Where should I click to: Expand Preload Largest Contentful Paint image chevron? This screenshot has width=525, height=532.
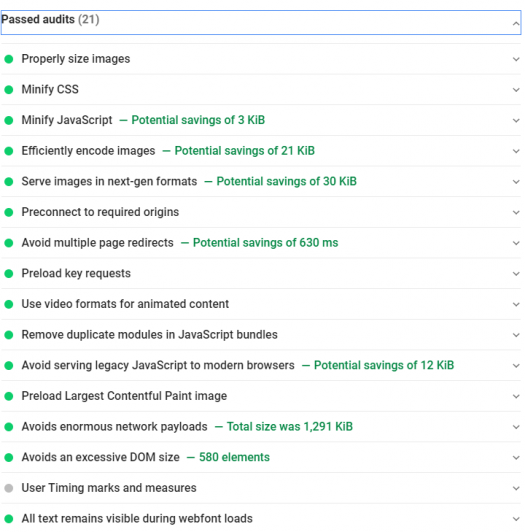[x=516, y=396]
